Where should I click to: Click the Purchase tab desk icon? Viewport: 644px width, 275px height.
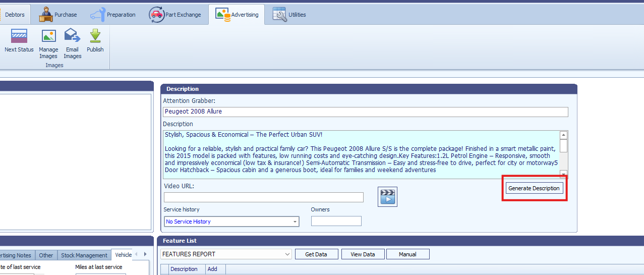(46, 14)
